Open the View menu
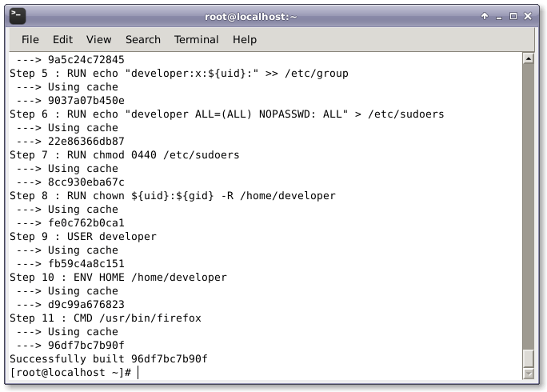 (98, 39)
